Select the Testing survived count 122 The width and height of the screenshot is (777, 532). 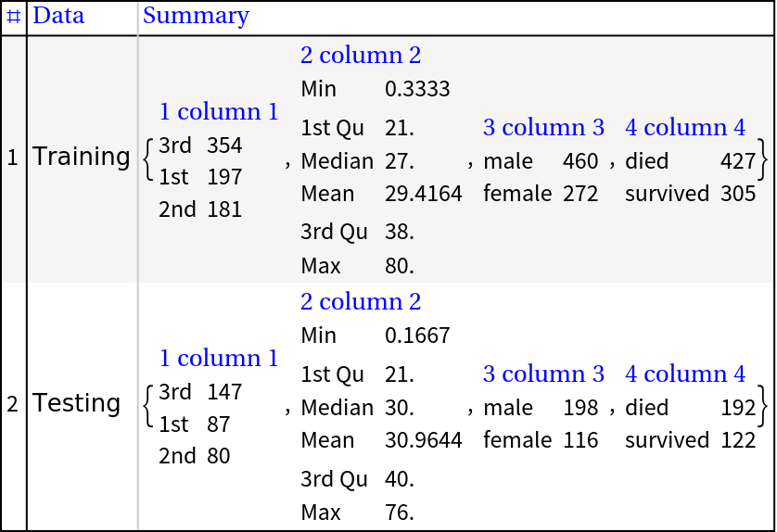pos(738,440)
